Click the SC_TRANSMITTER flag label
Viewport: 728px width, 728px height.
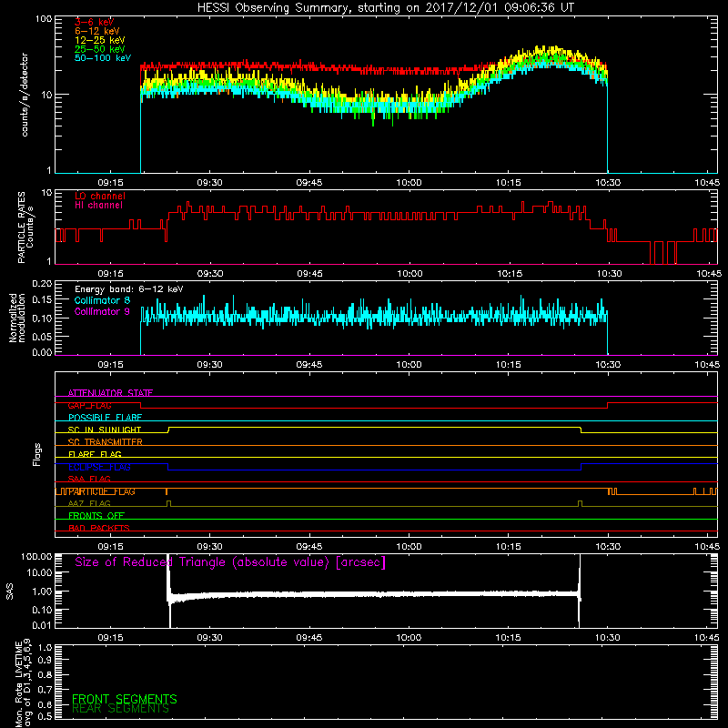(105, 441)
